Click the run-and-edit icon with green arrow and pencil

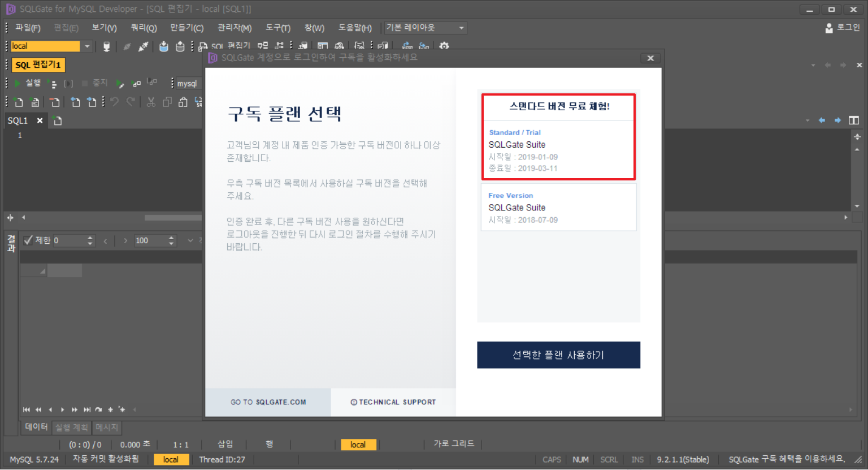120,84
